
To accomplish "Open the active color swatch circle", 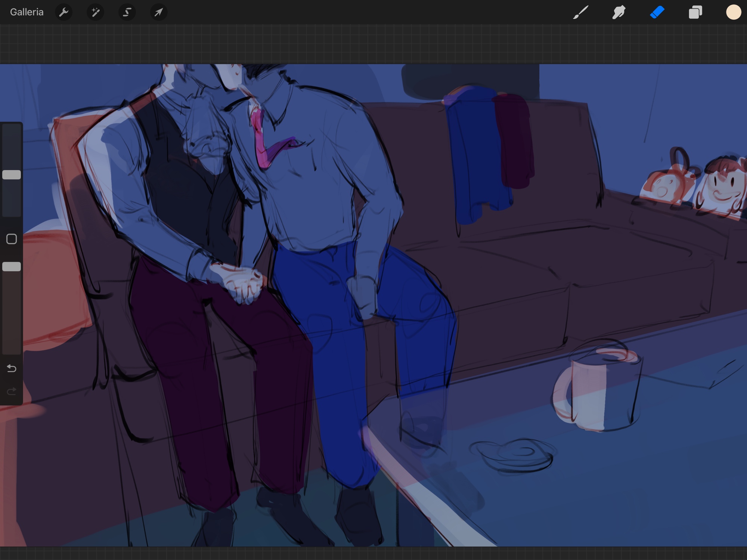I will [733, 12].
